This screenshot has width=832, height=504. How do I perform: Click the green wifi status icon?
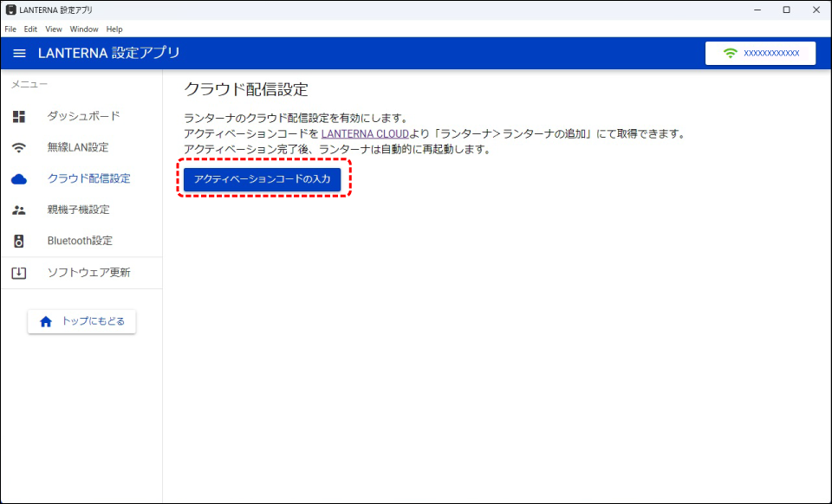click(x=730, y=54)
